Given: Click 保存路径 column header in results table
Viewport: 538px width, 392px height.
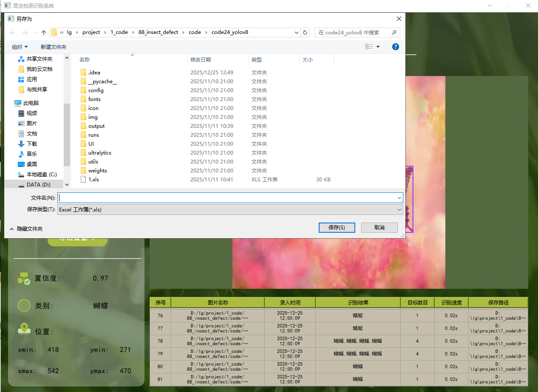Looking at the screenshot, I should pyautogui.click(x=498, y=302).
